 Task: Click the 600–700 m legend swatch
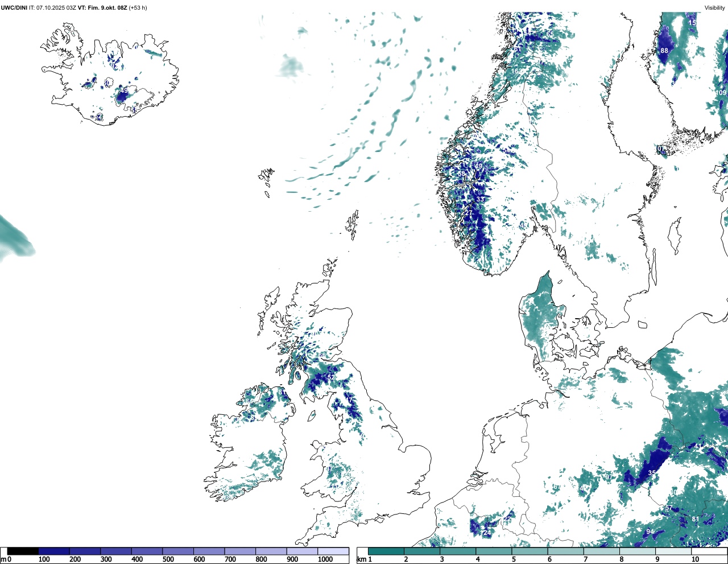[x=209, y=551]
